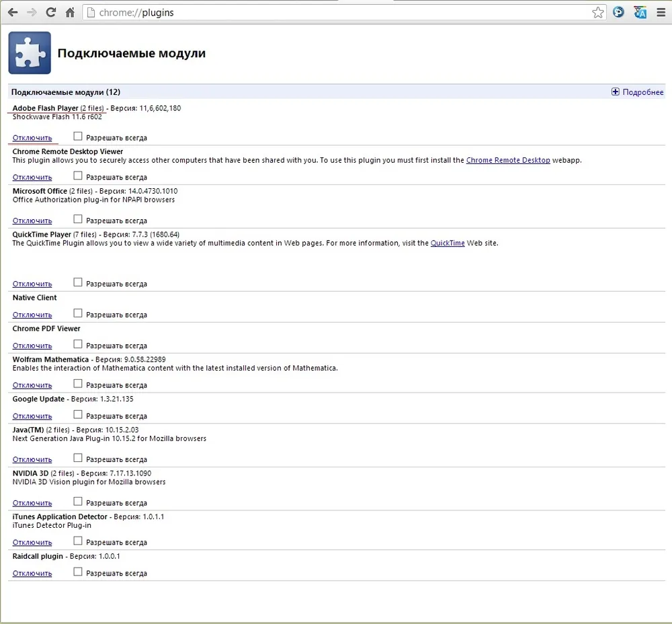672x624 pixels.
Task: Click the Forward navigation arrow
Action: point(32,12)
